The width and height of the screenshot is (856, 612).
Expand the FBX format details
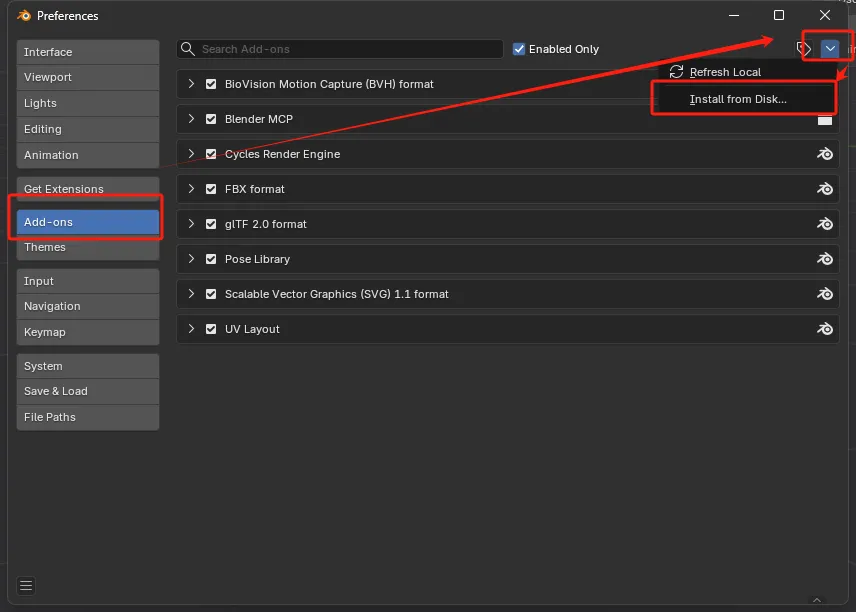click(191, 188)
